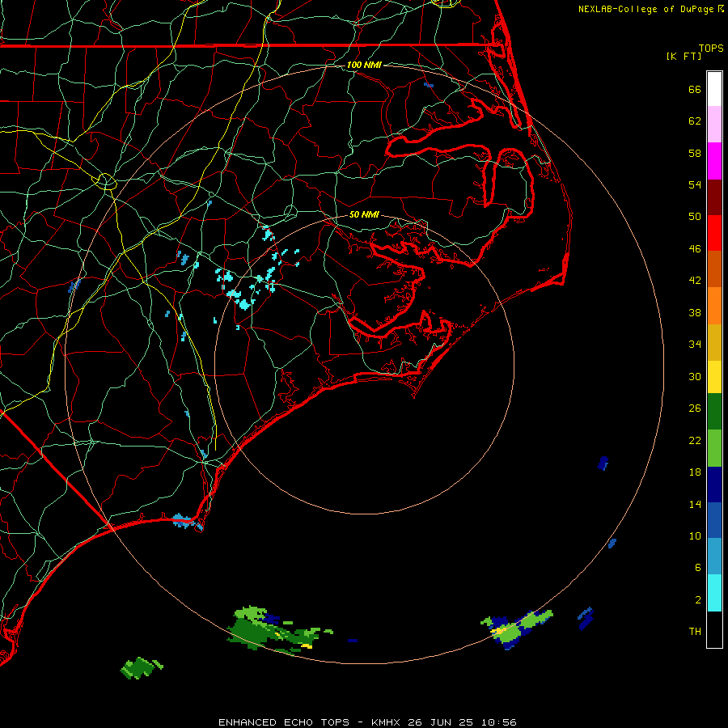Viewport: 728px width, 728px height.
Task: Select the 2 scale label
Action: 698,600
